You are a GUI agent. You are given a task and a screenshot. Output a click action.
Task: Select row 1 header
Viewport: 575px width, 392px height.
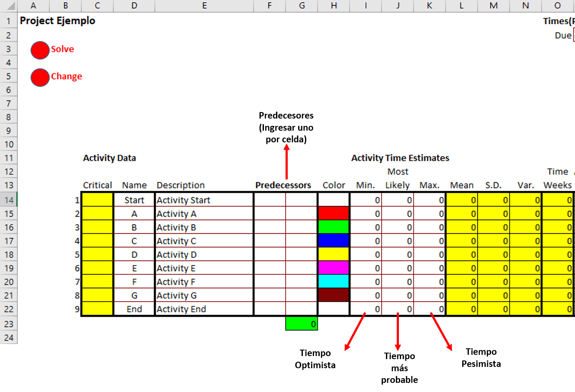coord(9,21)
